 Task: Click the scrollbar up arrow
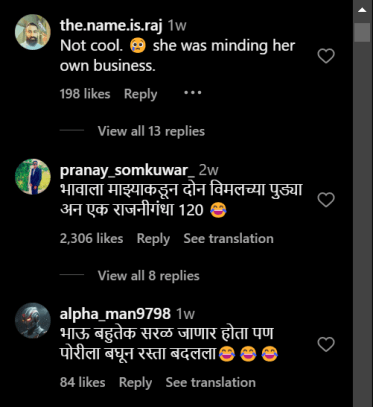tap(362, 10)
